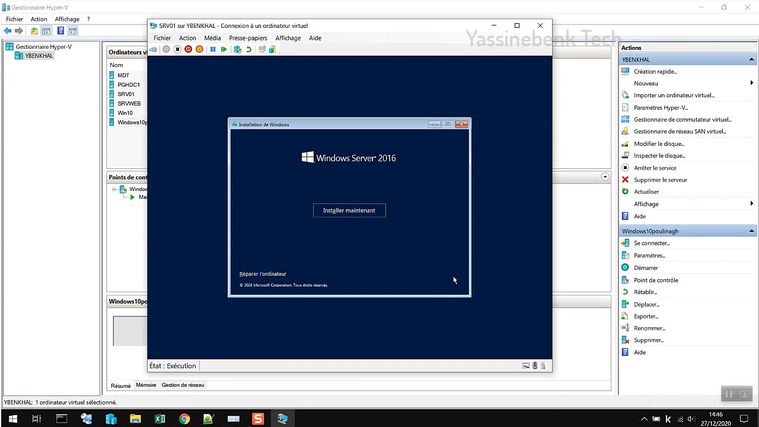Select MDT virtual machine in list
The width and height of the screenshot is (759, 427).
123,75
